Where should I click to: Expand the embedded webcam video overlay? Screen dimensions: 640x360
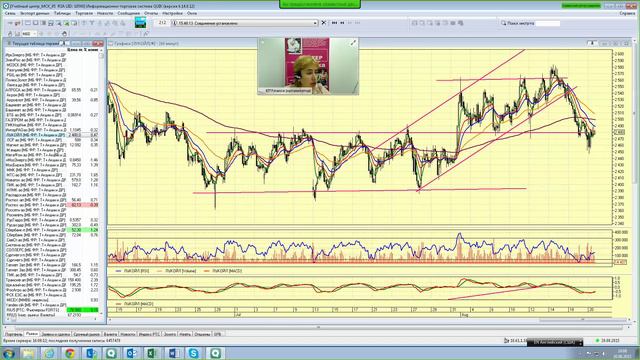(353, 43)
